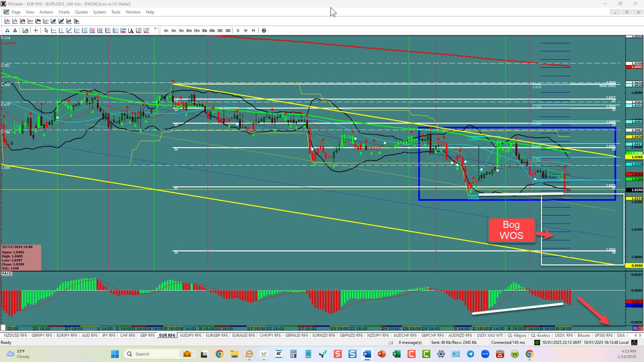
Task: Open PowerPoint from the taskbar
Action: [x=381, y=354]
